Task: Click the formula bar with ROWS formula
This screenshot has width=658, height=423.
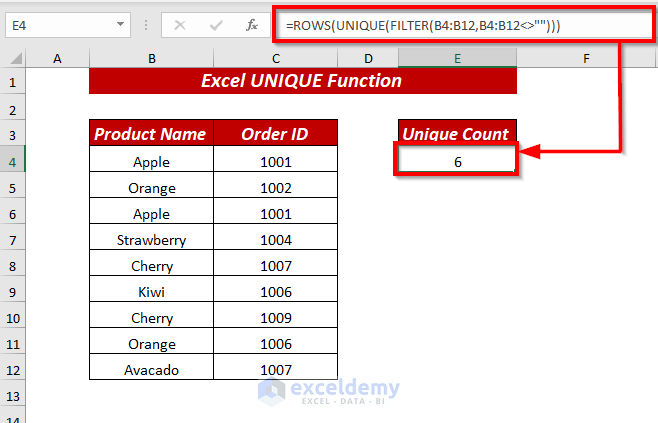Action: pos(464,25)
